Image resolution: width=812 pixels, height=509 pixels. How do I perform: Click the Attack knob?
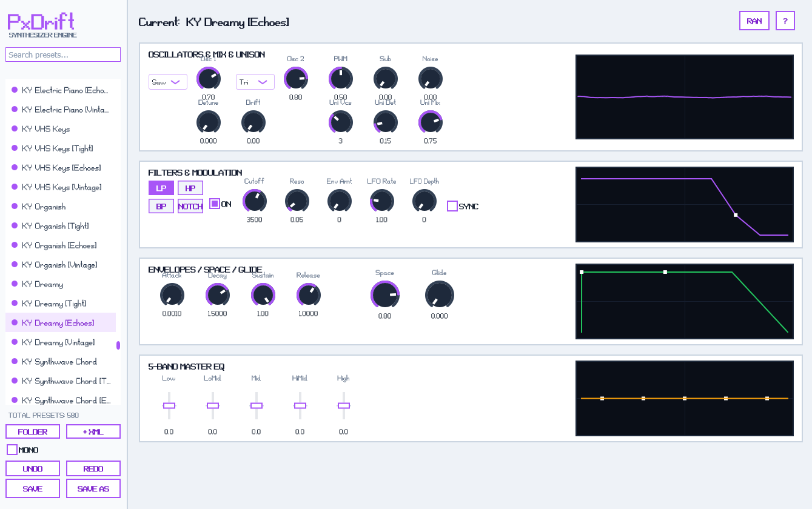click(x=172, y=295)
